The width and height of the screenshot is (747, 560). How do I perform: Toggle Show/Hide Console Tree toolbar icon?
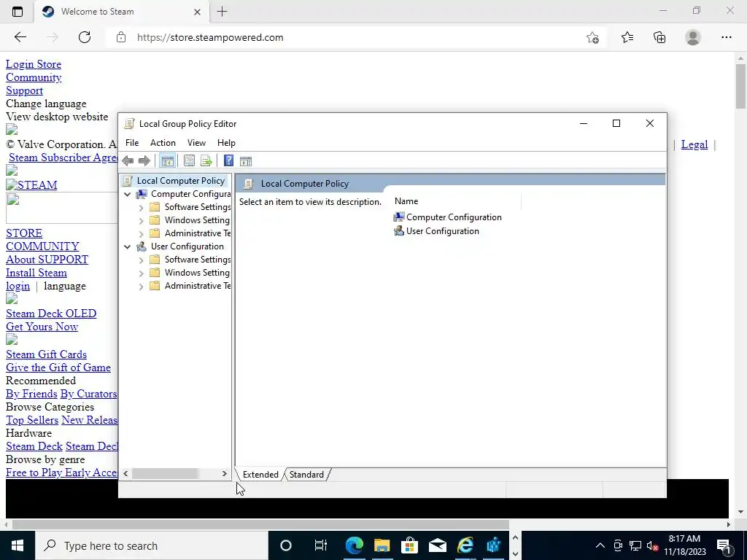(x=167, y=161)
